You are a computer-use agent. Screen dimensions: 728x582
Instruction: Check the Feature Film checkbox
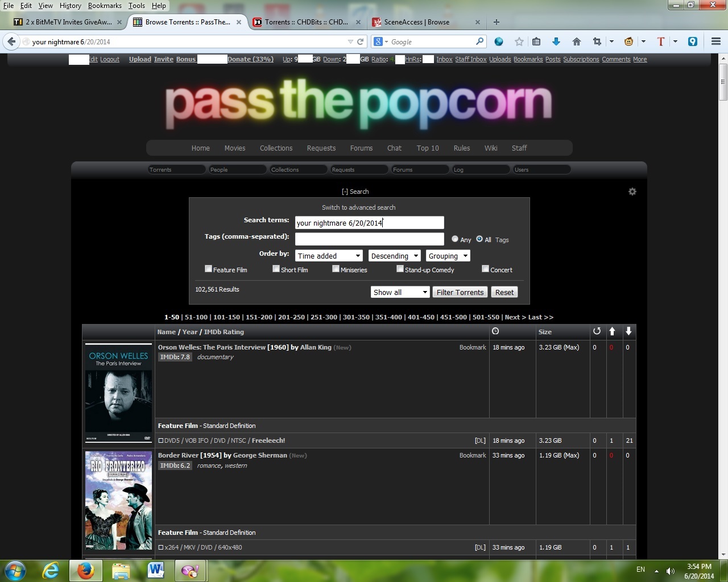tap(208, 269)
